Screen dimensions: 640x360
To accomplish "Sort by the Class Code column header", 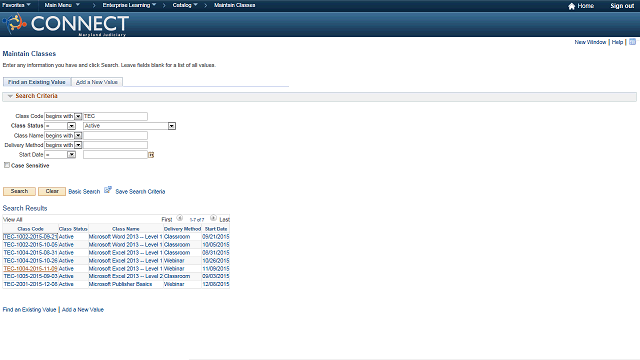I will click(x=31, y=229).
